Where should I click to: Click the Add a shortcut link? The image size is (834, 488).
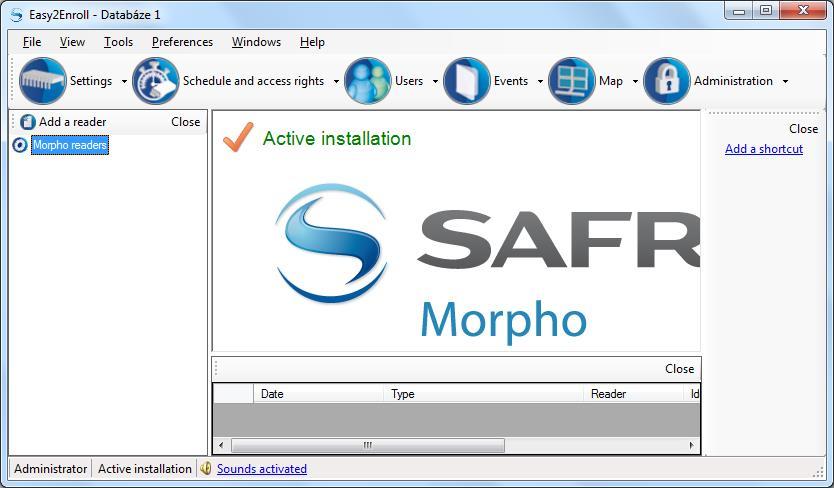pos(764,149)
